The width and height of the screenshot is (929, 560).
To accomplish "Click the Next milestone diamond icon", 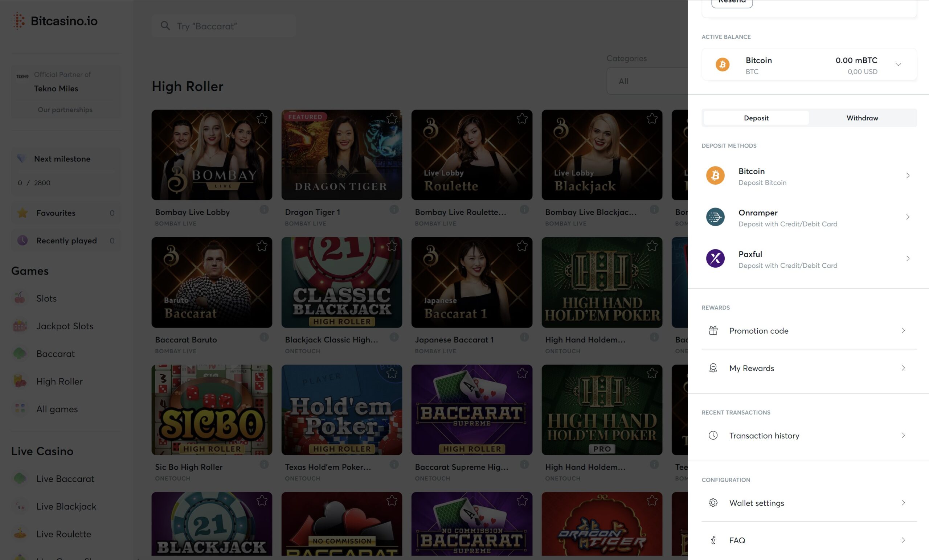I will (x=21, y=158).
